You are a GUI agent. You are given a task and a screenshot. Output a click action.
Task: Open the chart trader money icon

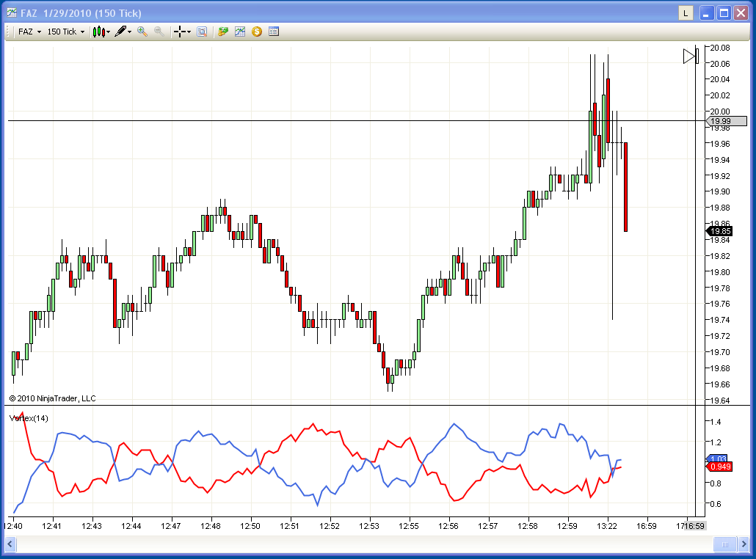point(222,32)
